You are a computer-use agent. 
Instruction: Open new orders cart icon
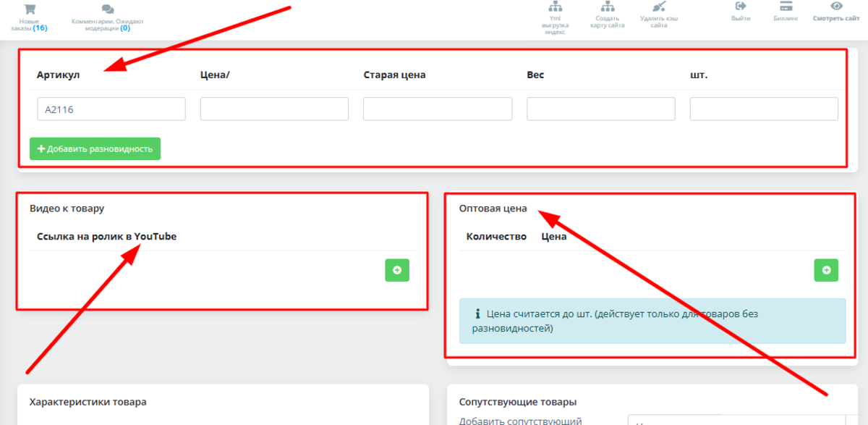click(x=30, y=9)
